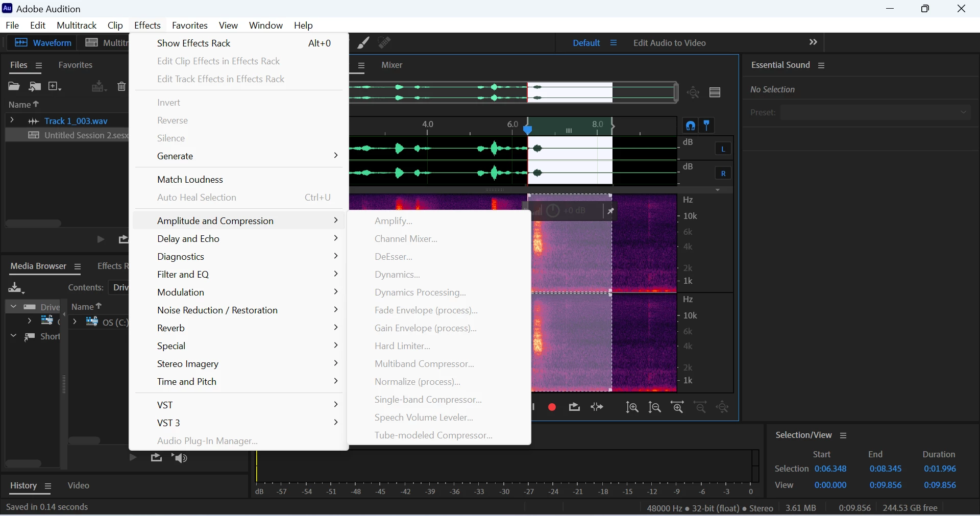Click the HUD volume knob icon
This screenshot has width=980, height=516.
click(x=553, y=211)
